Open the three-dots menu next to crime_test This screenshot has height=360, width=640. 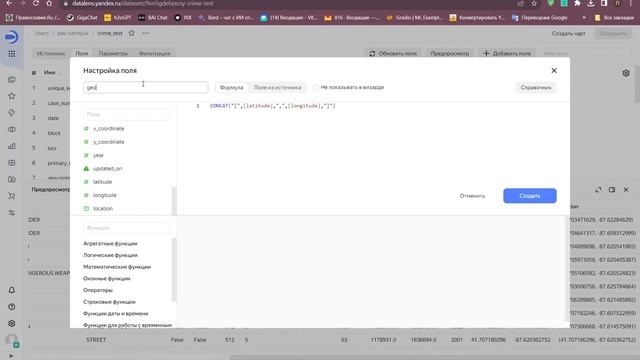tap(145, 33)
